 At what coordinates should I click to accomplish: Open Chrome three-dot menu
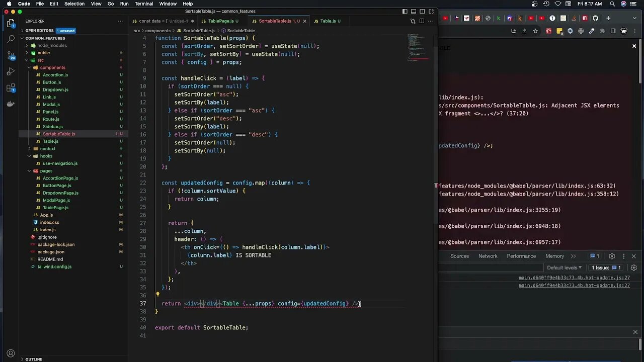click(x=635, y=31)
